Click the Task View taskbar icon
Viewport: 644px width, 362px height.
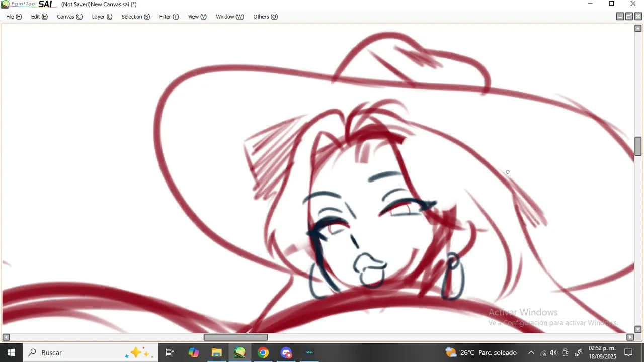170,353
